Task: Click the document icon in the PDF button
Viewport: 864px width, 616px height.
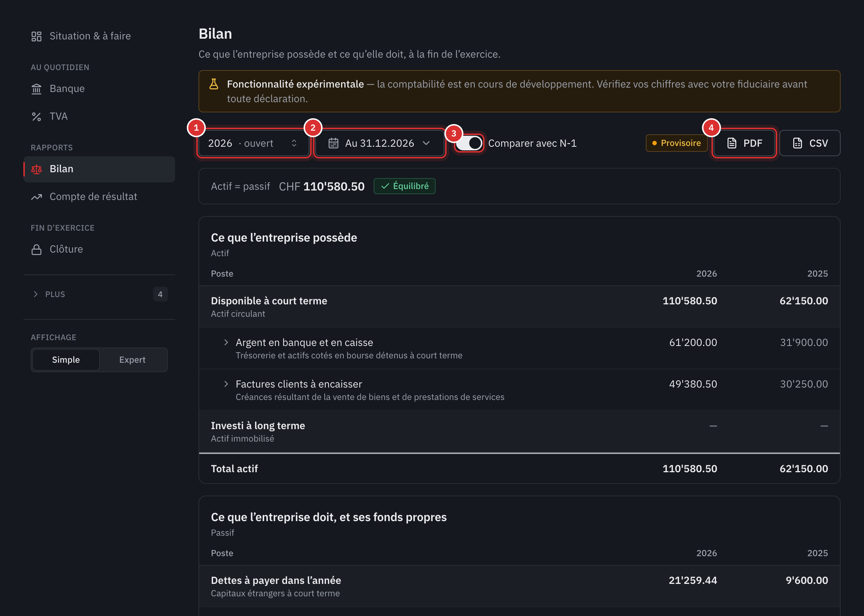Action: (732, 143)
